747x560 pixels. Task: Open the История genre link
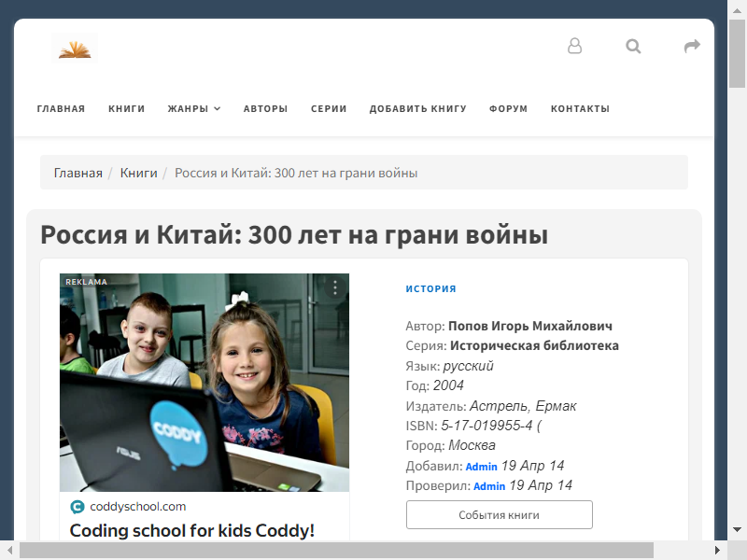coord(430,288)
